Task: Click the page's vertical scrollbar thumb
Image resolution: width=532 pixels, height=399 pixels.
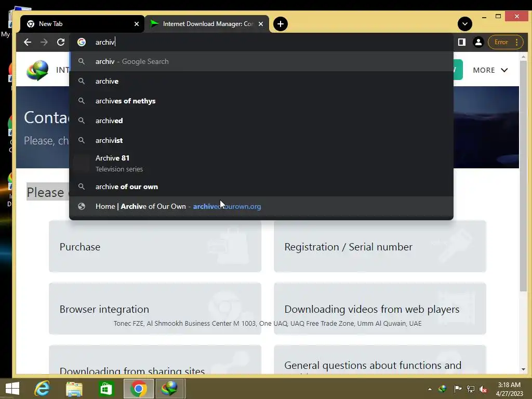Action: tap(523, 176)
